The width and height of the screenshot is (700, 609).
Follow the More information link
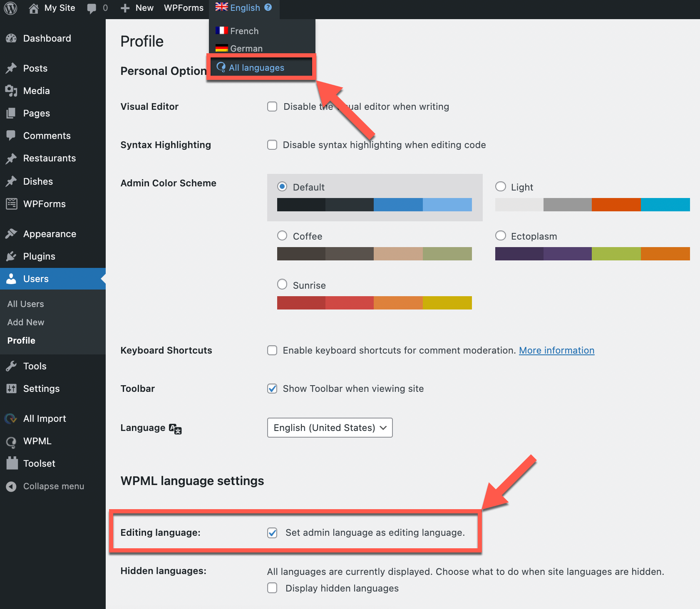tap(556, 350)
